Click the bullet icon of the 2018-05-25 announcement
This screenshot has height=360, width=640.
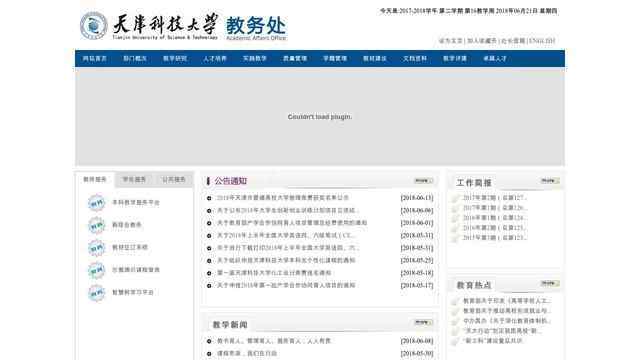pos(209,261)
